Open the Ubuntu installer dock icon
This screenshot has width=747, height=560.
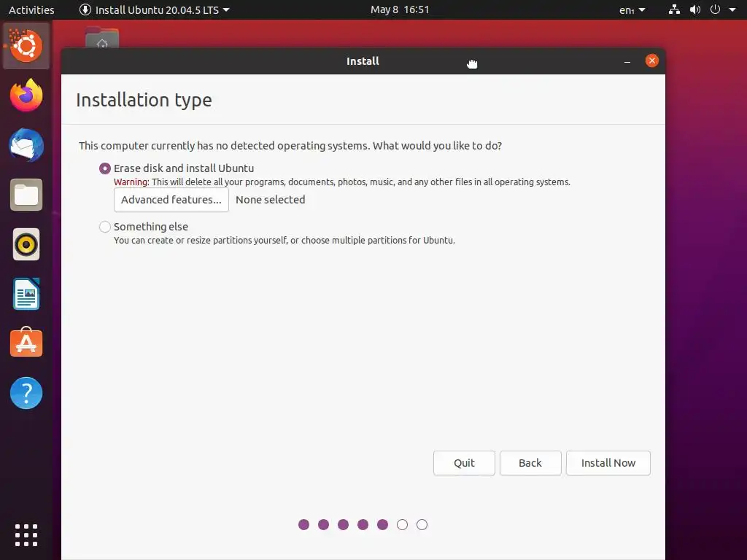pyautogui.click(x=26, y=46)
